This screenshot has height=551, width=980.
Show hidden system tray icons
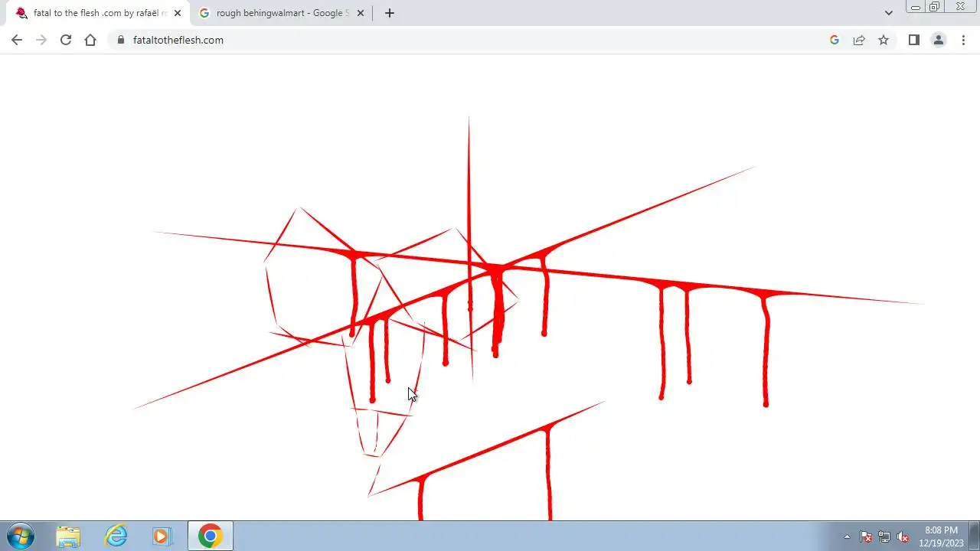pos(847,536)
